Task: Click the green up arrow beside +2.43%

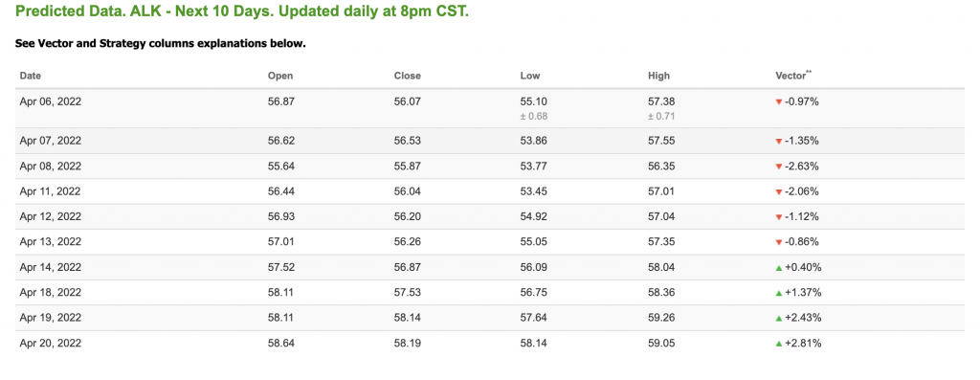Action: point(779,318)
